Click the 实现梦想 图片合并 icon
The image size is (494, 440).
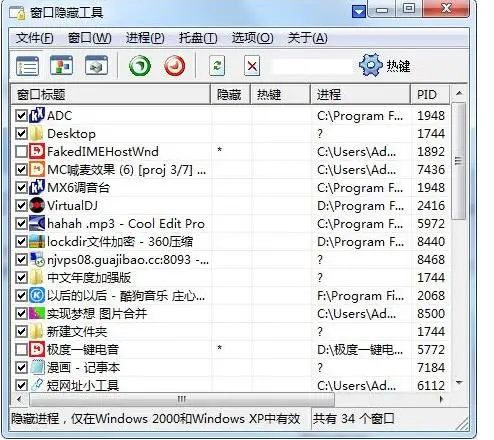pos(37,313)
